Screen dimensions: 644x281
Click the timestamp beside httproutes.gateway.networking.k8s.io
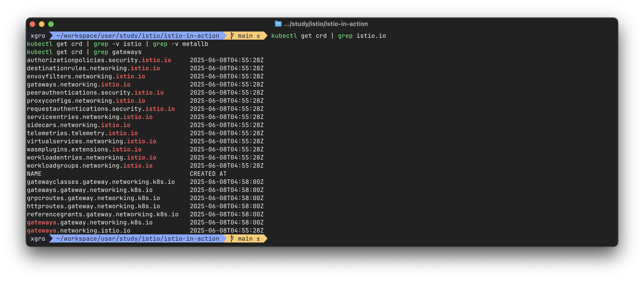click(227, 206)
